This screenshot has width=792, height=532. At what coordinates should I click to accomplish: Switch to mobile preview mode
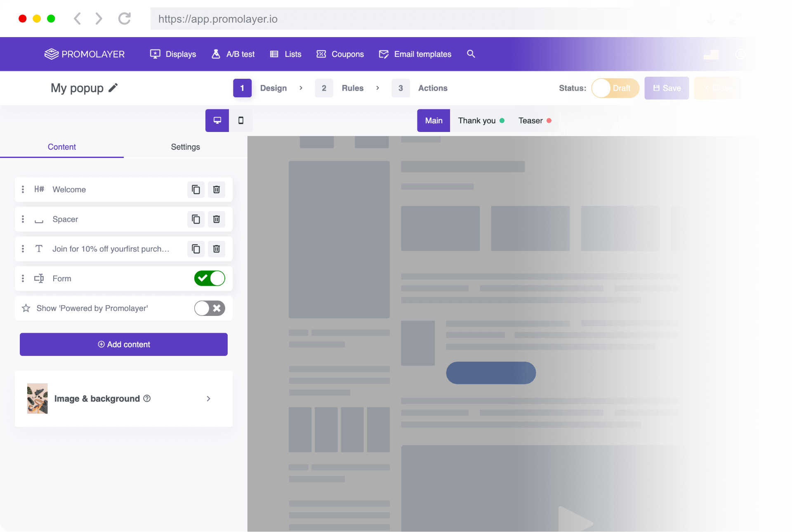pos(241,120)
